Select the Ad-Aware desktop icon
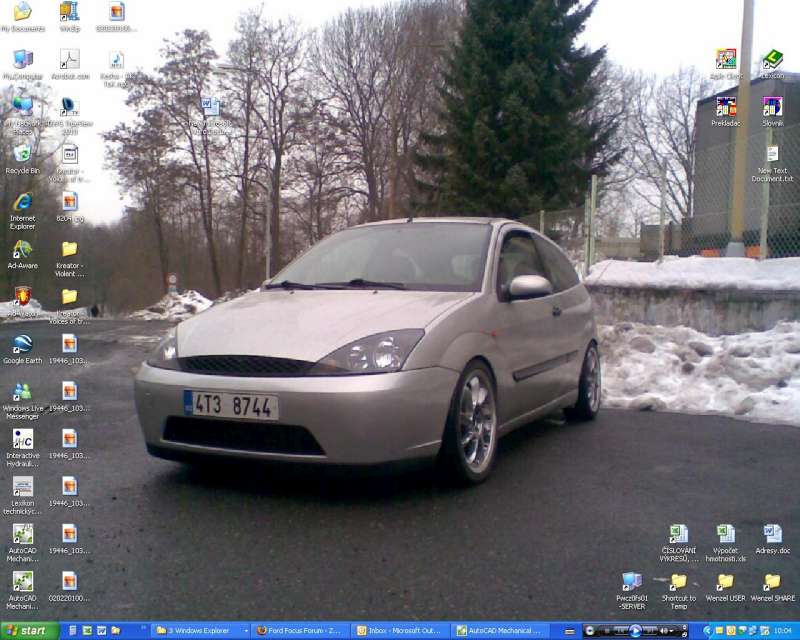The image size is (800, 640). point(22,249)
